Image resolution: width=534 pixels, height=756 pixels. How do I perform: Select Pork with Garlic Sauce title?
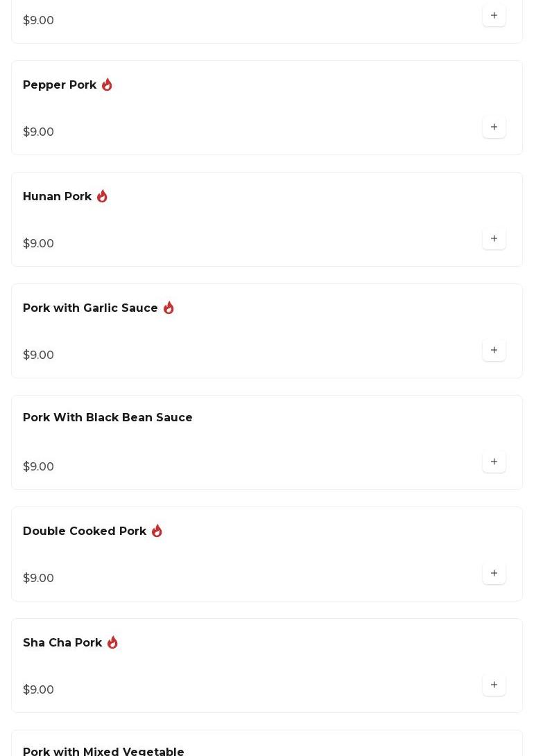(90, 308)
